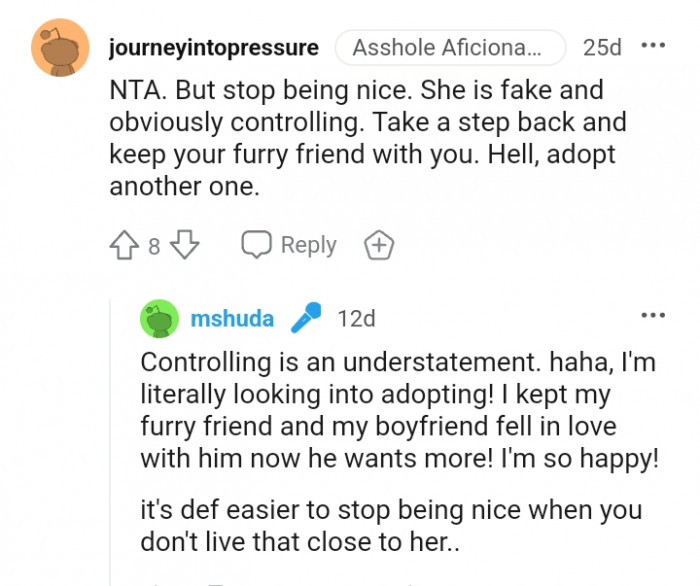Click the speech bubble reply icon
The width and height of the screenshot is (700, 586).
coord(257,245)
